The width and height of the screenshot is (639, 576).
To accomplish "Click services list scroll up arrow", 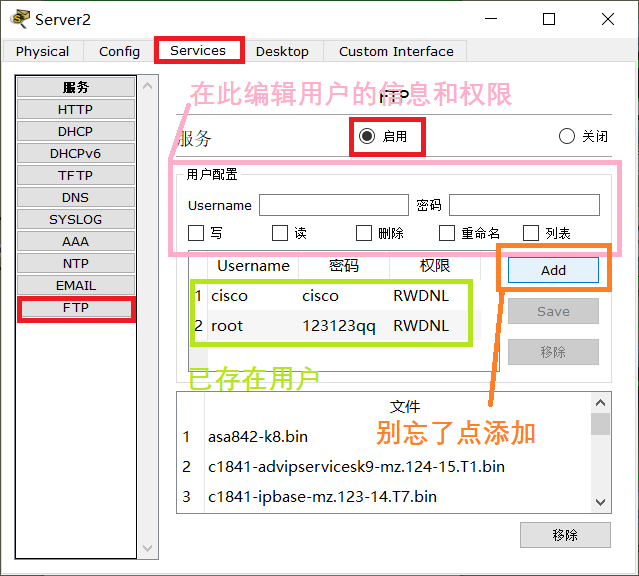I will (148, 86).
